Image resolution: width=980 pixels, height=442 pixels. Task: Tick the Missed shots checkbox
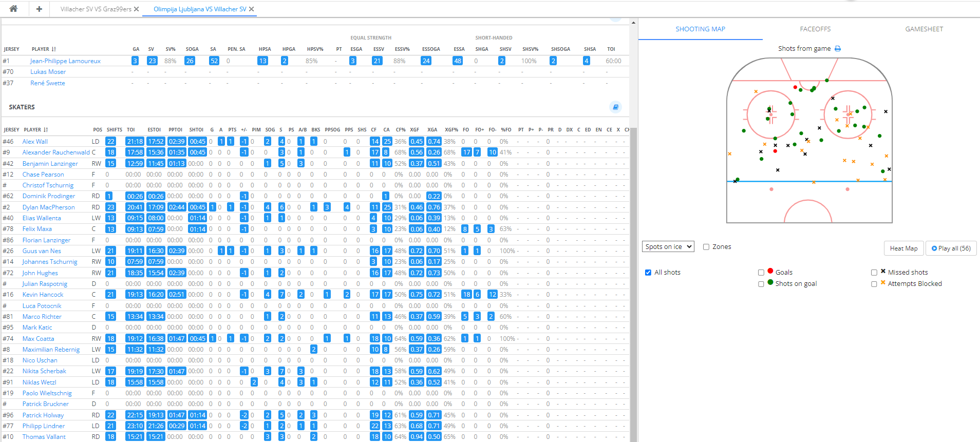point(874,273)
